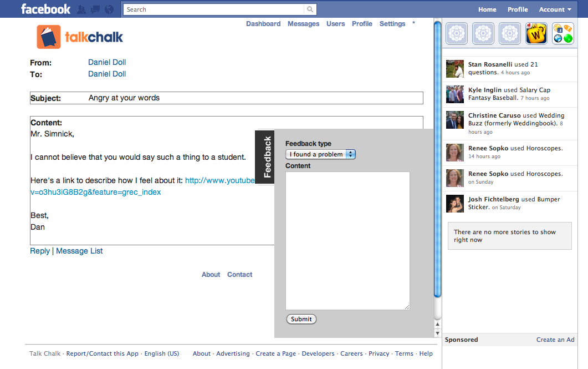
Task: Open the Talk Chalk About link
Action: tap(211, 275)
